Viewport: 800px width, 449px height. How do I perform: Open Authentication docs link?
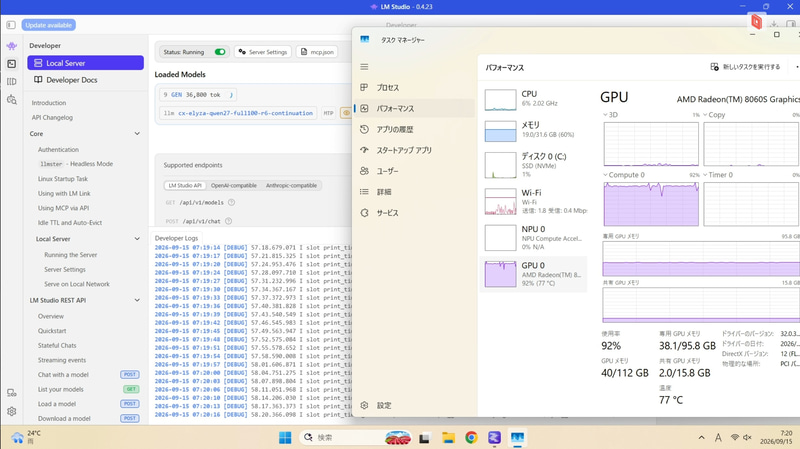(58, 149)
